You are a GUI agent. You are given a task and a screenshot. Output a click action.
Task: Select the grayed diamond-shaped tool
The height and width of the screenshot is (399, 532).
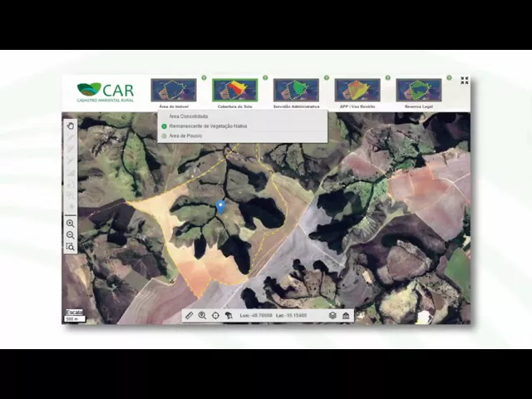[x=70, y=207]
